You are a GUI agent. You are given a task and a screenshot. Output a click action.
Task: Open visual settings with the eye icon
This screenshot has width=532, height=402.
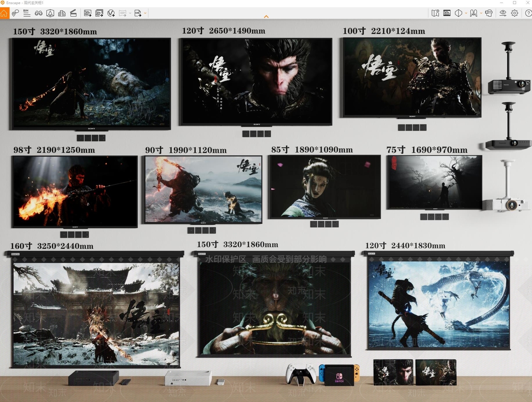point(503,13)
